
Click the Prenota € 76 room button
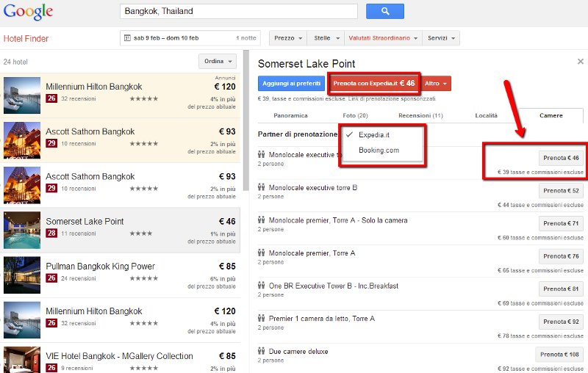click(561, 256)
